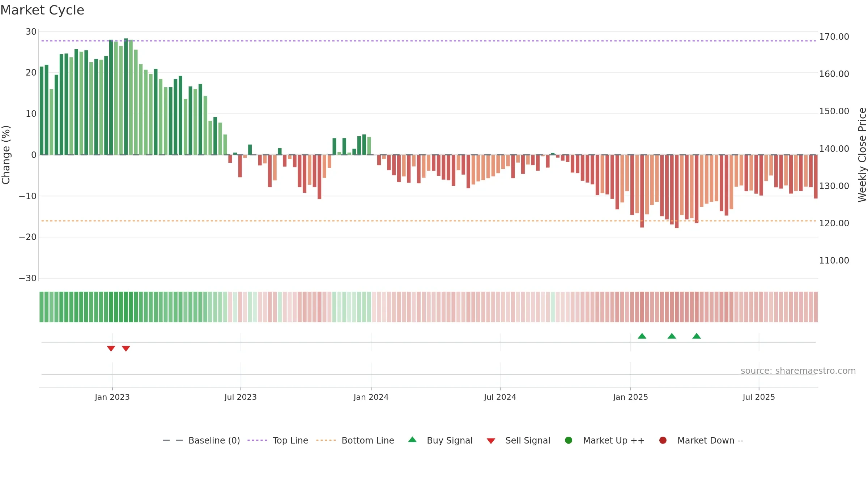Select the second buy signal marker in 2025
The width and height of the screenshot is (868, 488).
tap(672, 336)
